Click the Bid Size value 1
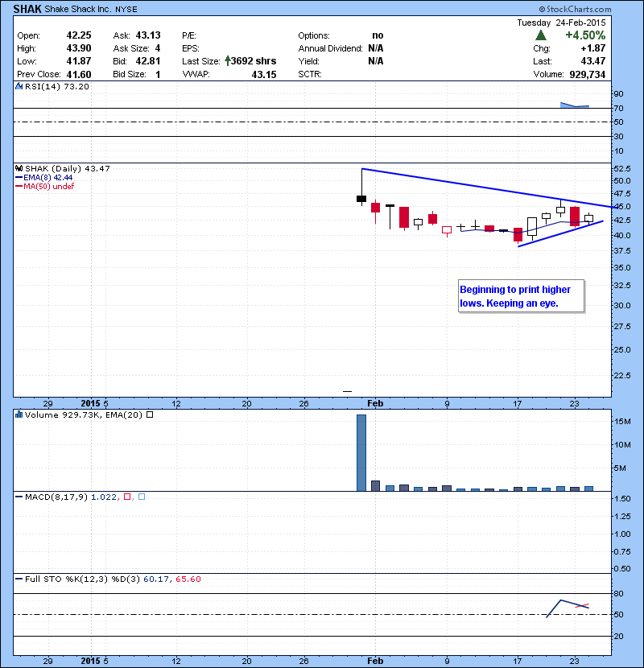The width and height of the screenshot is (644, 668). coord(158,74)
